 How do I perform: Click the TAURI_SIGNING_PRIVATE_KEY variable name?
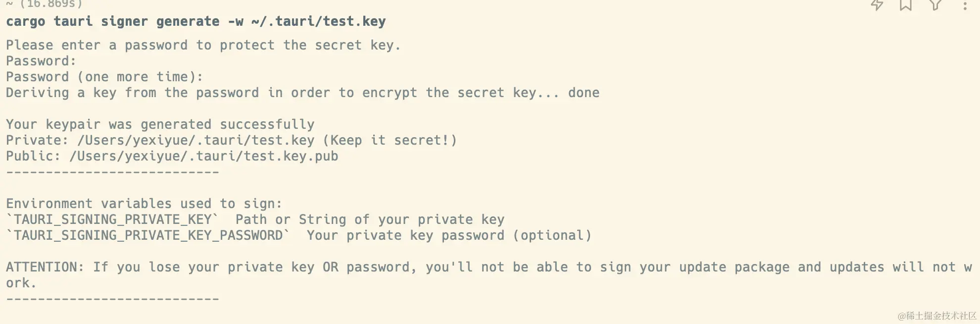pos(112,219)
